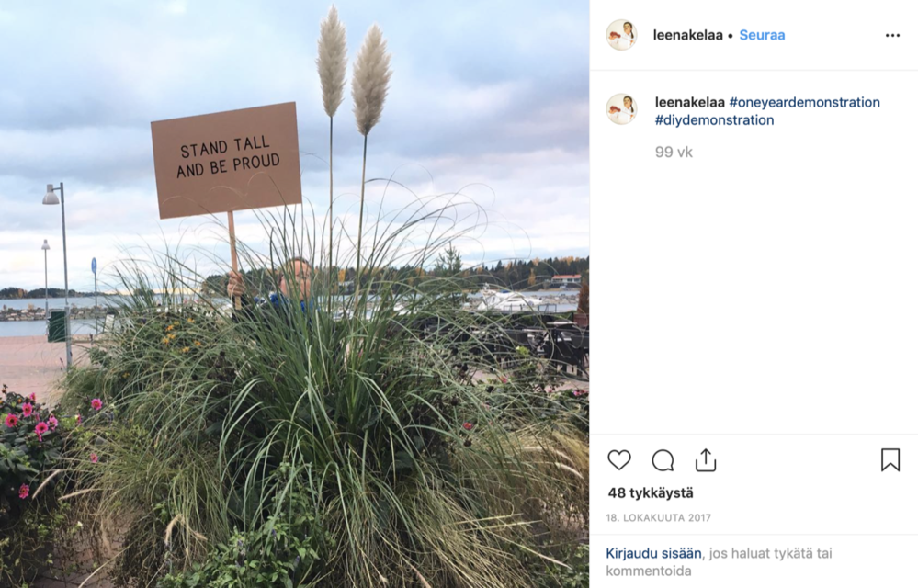Follow the account via Seuraa
This screenshot has height=588, width=918.
pyautogui.click(x=762, y=35)
